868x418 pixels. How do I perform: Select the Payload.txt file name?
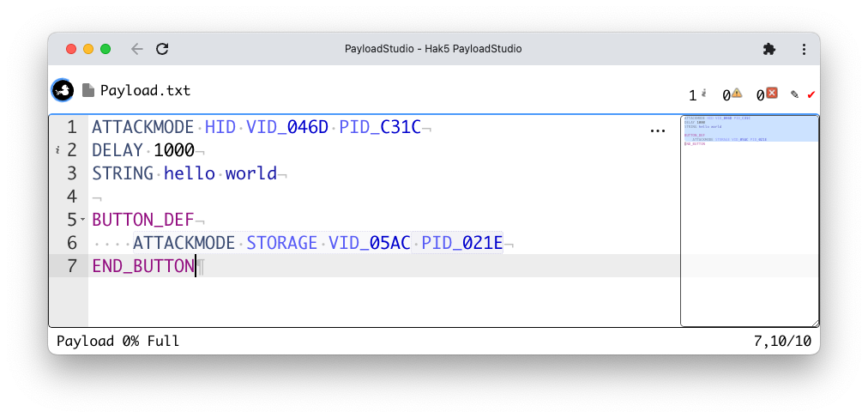(x=145, y=90)
